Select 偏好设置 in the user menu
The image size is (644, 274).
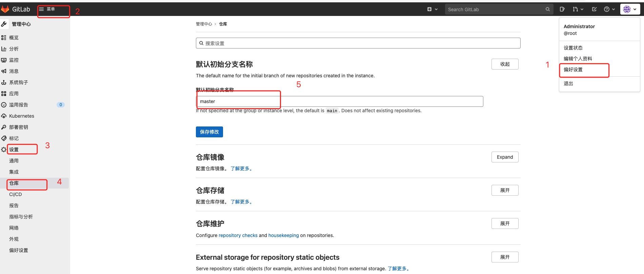click(x=573, y=70)
